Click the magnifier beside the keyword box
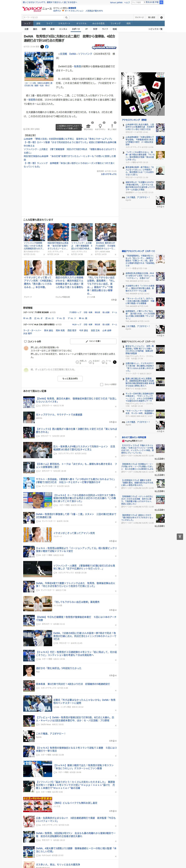The width and height of the screenshot is (186, 868). coord(66,18)
